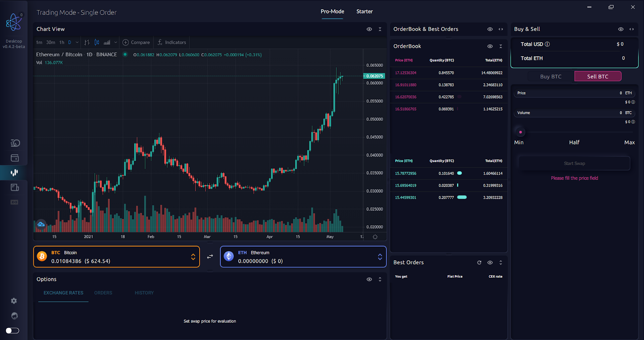This screenshot has width=644, height=340.
Task: Select the Candles chart style icon
Action: (x=97, y=42)
